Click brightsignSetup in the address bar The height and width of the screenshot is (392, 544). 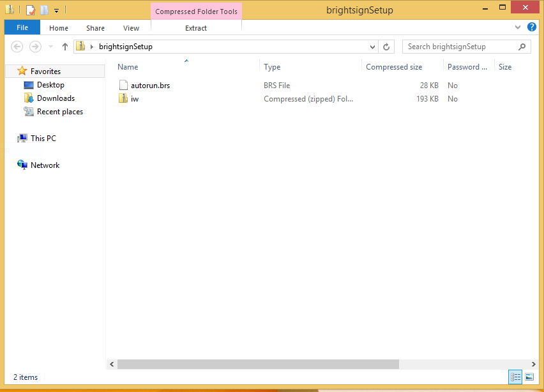point(126,47)
